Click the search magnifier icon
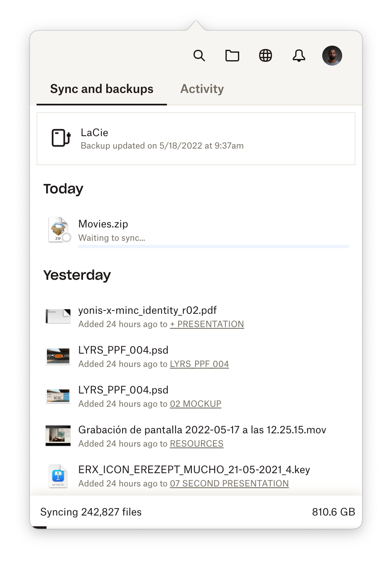Screen dimensions: 392x562 pyautogui.click(x=199, y=56)
